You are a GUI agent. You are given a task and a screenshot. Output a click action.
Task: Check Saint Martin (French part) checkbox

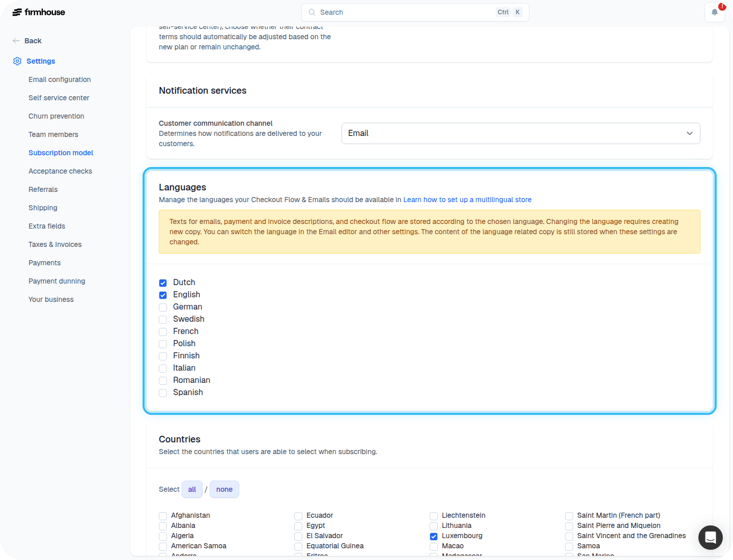[x=569, y=516]
